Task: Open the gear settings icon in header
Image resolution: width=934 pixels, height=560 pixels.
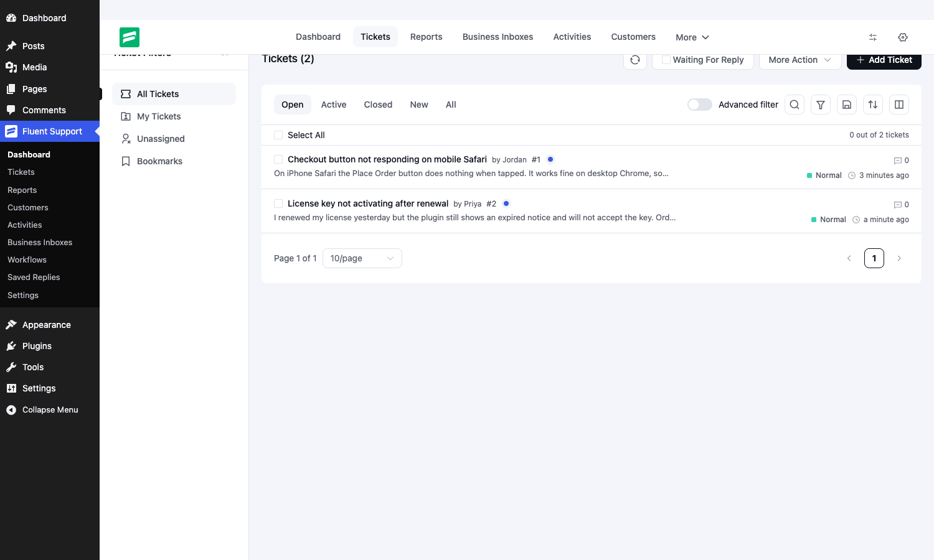Action: tap(903, 37)
